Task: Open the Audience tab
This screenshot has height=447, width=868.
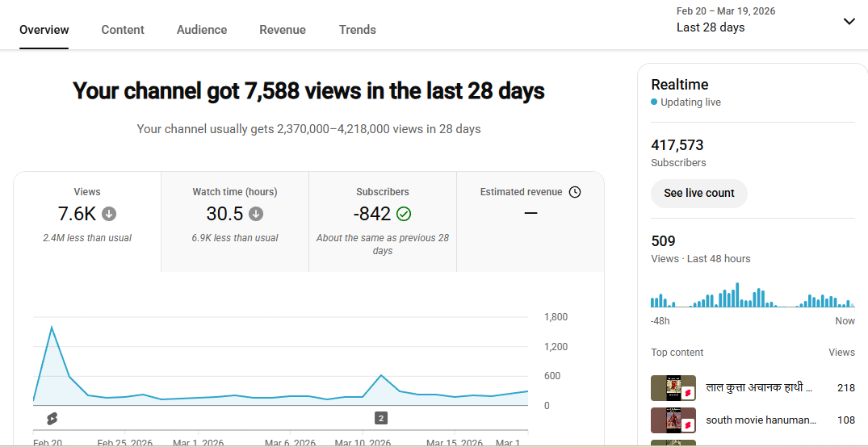Action: 202,30
